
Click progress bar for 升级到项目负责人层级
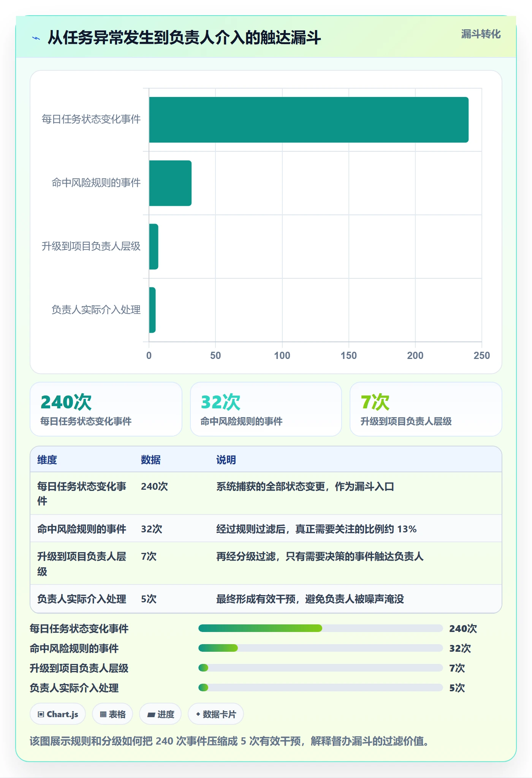tap(320, 668)
